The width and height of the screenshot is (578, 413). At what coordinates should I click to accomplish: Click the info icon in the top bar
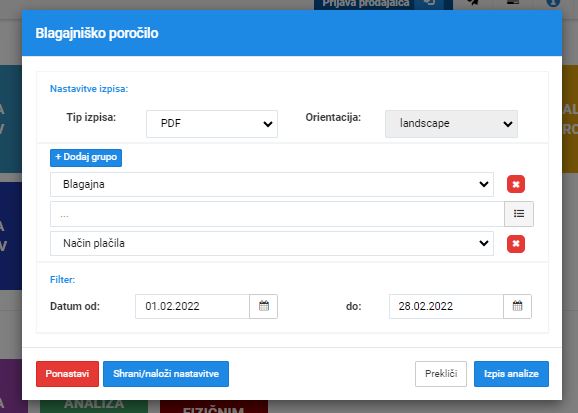[553, 3]
